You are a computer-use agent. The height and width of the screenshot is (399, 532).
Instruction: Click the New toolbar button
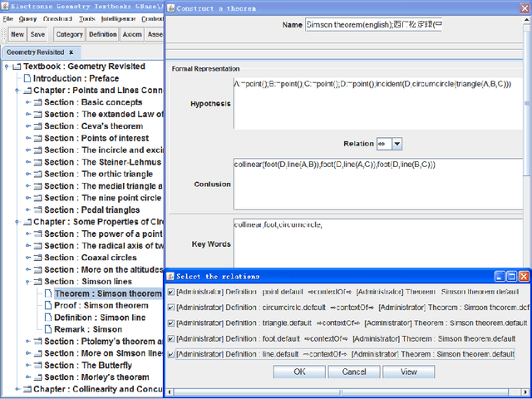click(x=17, y=34)
